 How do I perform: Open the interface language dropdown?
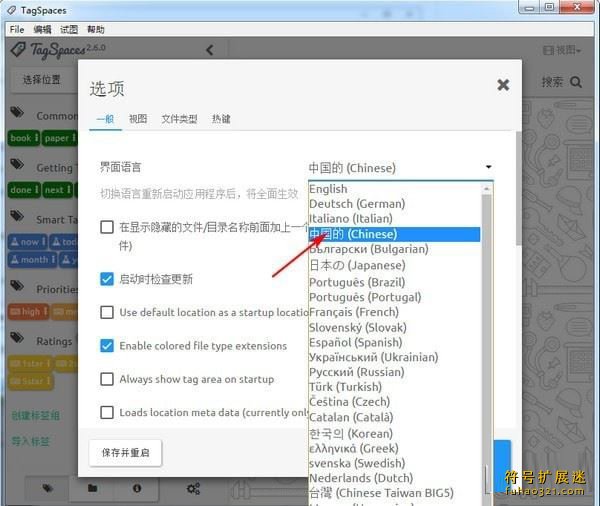click(401, 168)
